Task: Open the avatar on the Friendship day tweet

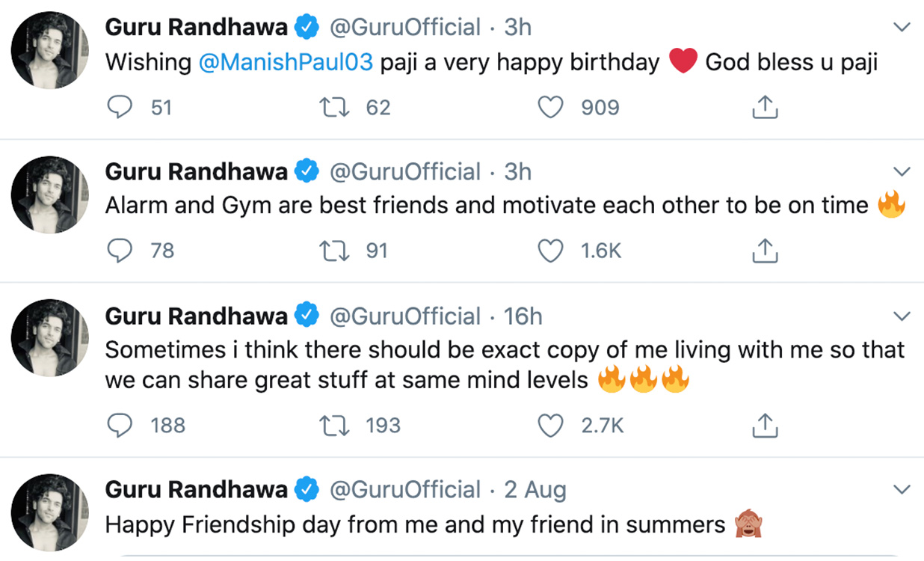Action: tap(50, 512)
